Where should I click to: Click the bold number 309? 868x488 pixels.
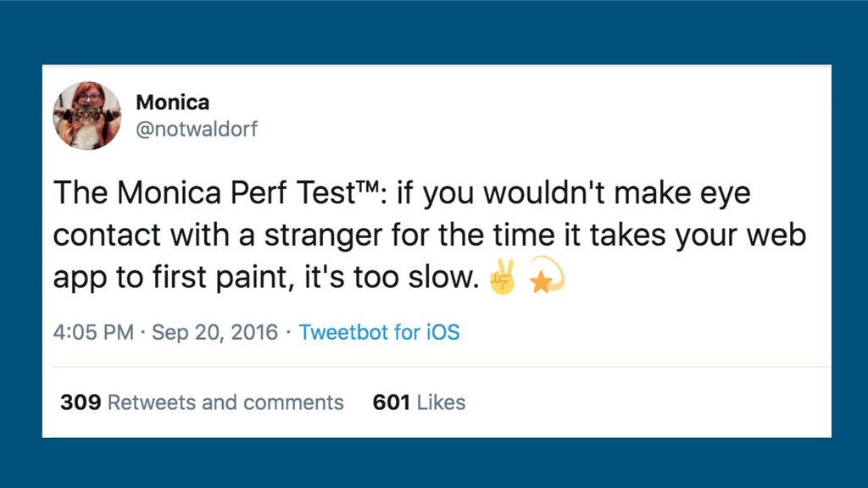(x=81, y=402)
